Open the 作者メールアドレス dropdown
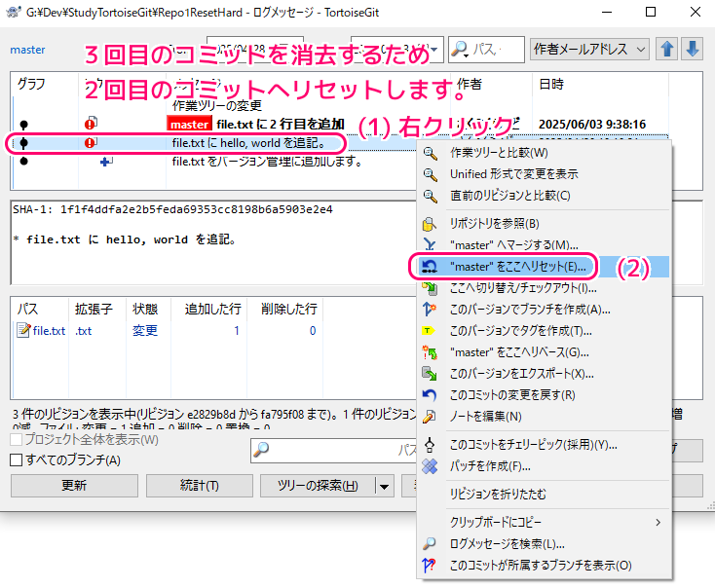 590,50
